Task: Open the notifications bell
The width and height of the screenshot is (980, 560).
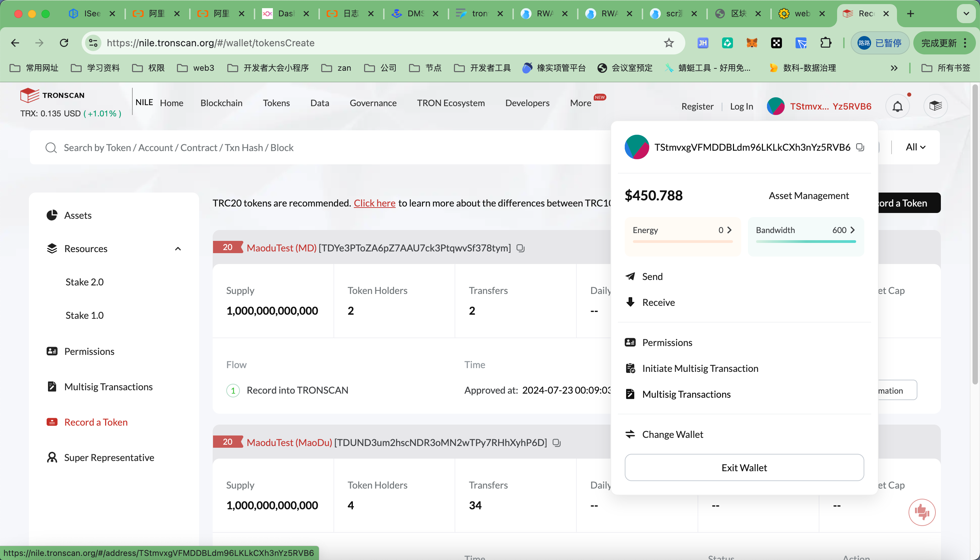Action: click(897, 106)
